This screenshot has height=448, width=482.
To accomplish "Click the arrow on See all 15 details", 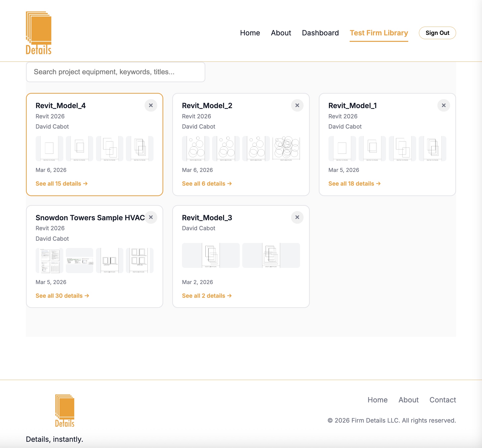I will coord(86,183).
